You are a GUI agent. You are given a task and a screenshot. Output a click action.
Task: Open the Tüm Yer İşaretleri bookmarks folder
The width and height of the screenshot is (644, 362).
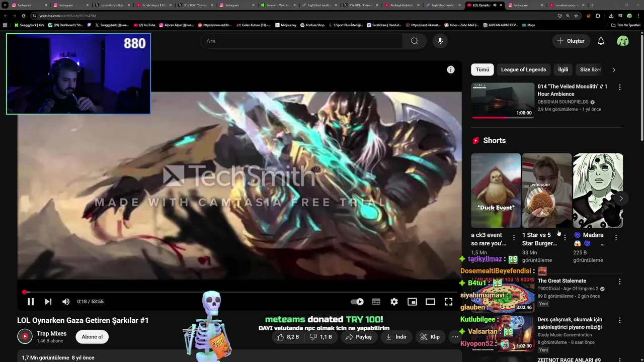[x=625, y=25]
